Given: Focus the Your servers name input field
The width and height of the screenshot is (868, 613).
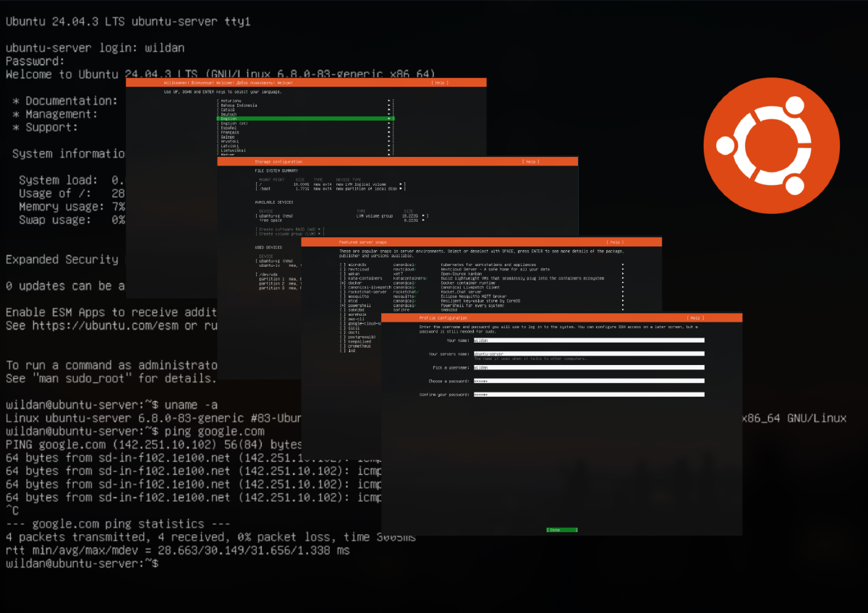Looking at the screenshot, I should point(588,353).
